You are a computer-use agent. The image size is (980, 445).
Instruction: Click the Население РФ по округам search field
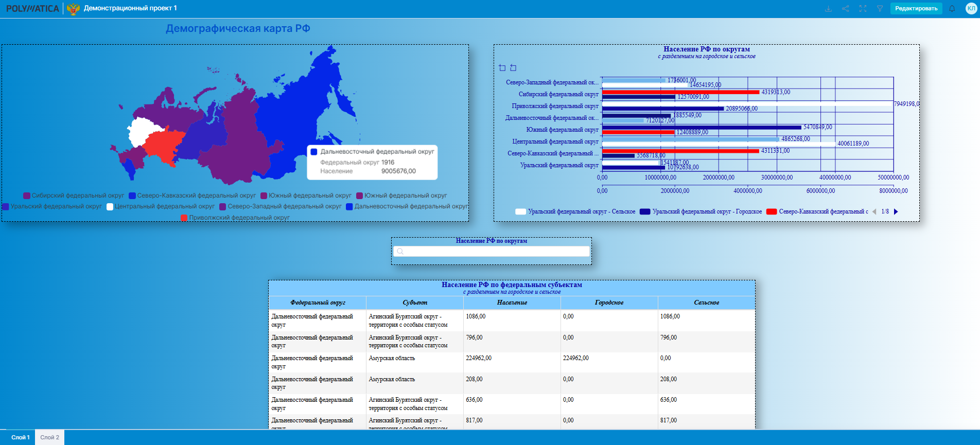tap(491, 251)
